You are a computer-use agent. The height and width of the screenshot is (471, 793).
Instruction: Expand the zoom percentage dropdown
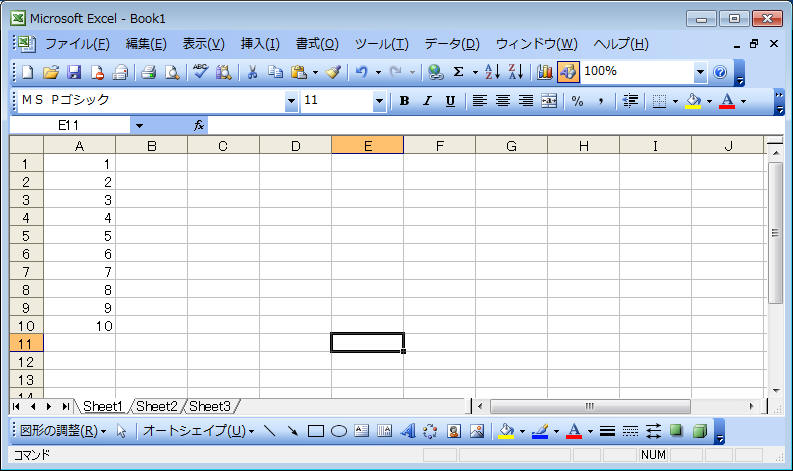click(x=700, y=72)
